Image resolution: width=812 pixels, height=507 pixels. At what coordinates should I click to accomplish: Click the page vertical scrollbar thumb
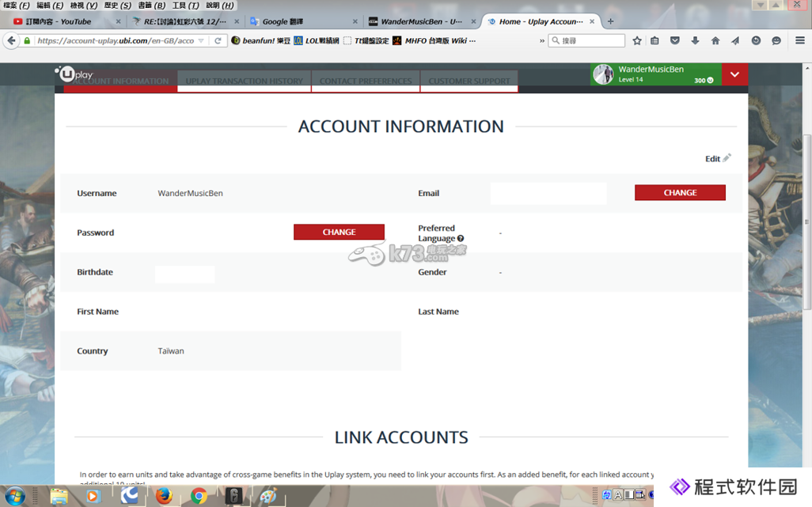tap(806, 222)
